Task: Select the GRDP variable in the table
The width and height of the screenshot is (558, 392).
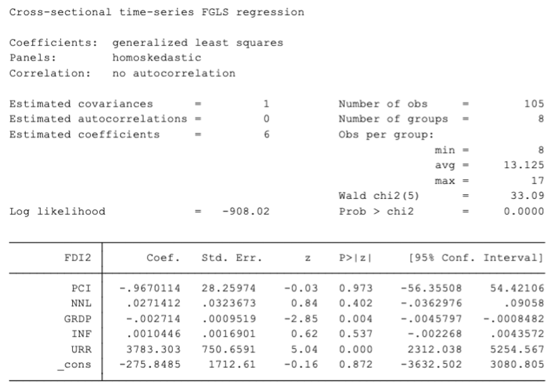Action: pos(79,318)
